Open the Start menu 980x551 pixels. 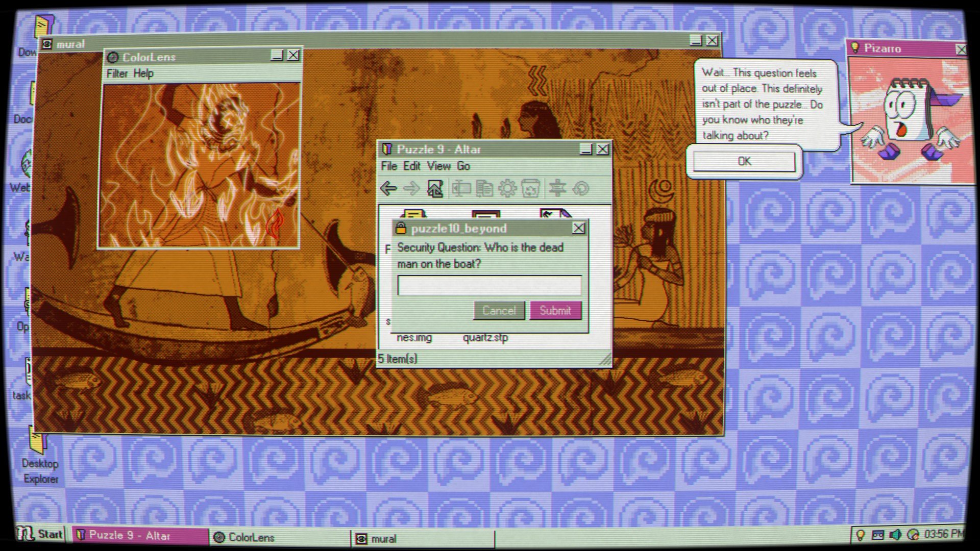click(x=39, y=534)
